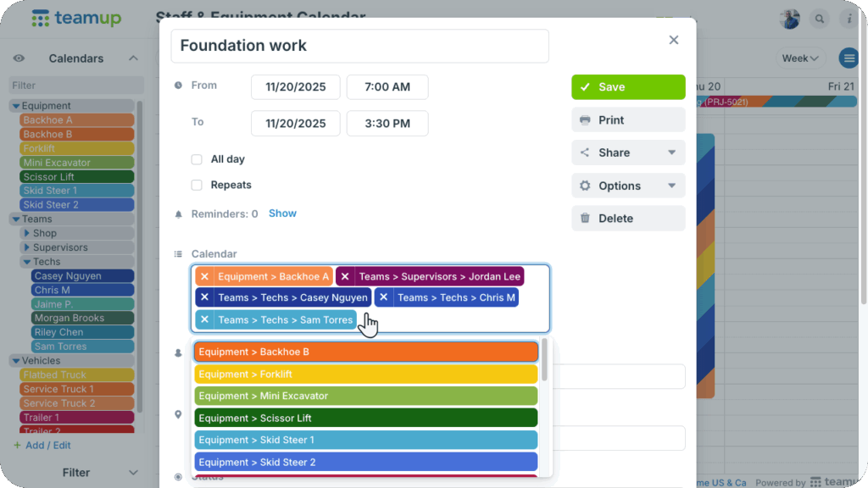This screenshot has width=868, height=488.
Task: Close the Foundation work event dialog
Action: point(674,40)
